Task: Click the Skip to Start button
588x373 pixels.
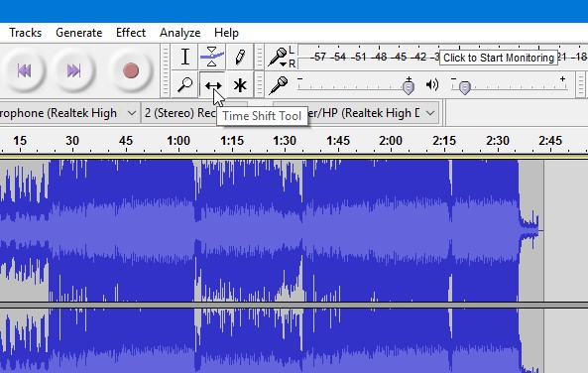Action: [x=25, y=70]
